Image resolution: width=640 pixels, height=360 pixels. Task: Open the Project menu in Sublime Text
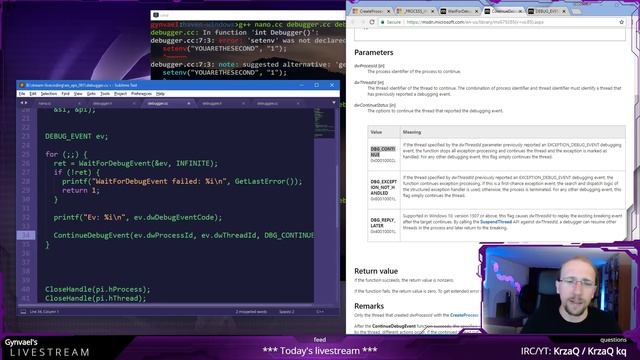(x=120, y=94)
